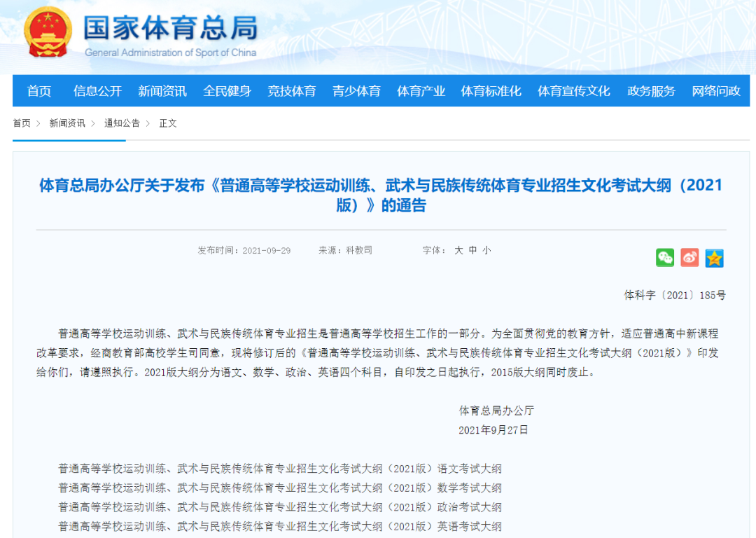Click the national emblem logo
756x538 pixels.
pyautogui.click(x=46, y=30)
